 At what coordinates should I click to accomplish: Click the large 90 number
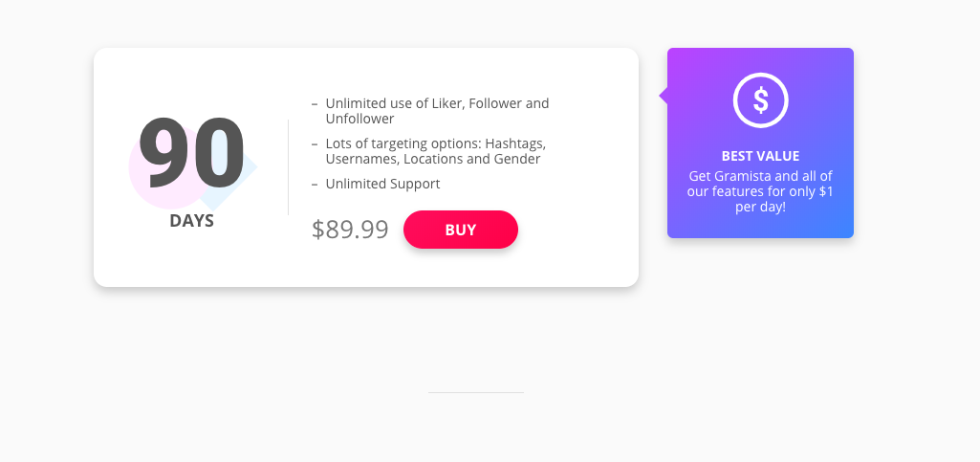[x=191, y=155]
